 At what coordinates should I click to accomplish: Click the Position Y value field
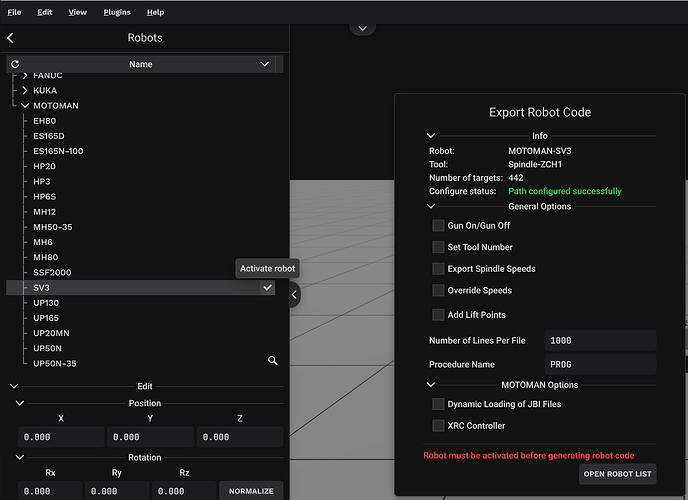coord(150,437)
